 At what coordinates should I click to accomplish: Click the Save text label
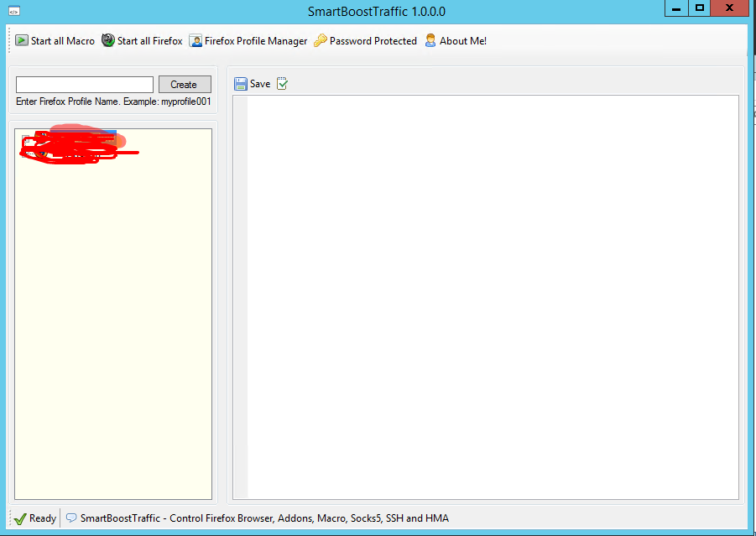260,84
